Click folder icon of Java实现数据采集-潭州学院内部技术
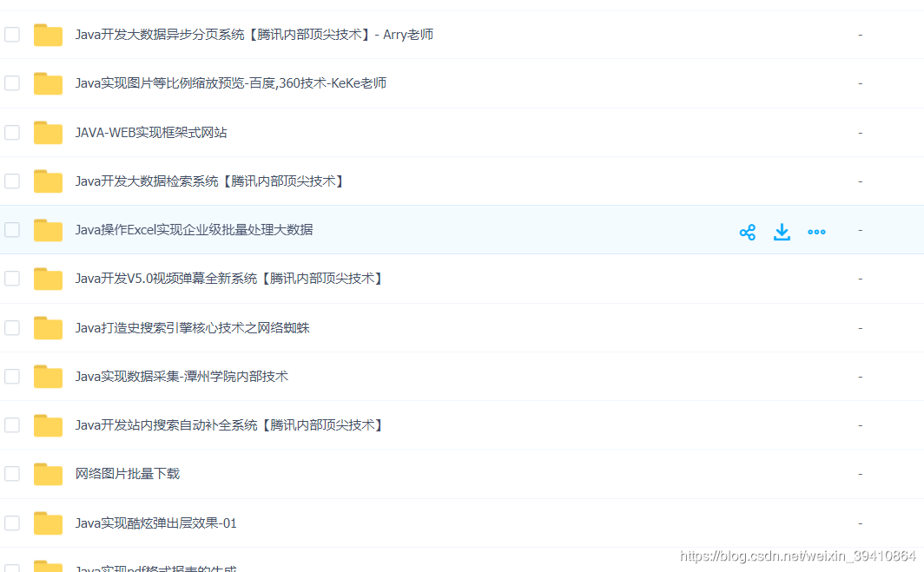 [49, 377]
